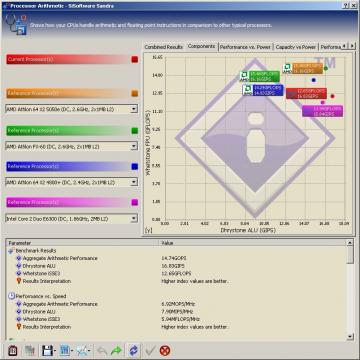Click the 16.83GIPS value

pos(173,266)
